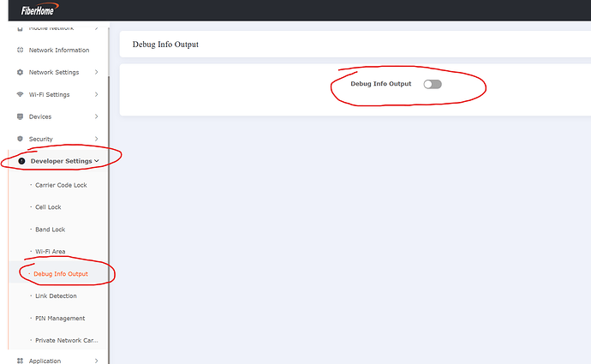The image size is (591, 364).
Task: Click the Devices icon in sidebar
Action: point(21,116)
